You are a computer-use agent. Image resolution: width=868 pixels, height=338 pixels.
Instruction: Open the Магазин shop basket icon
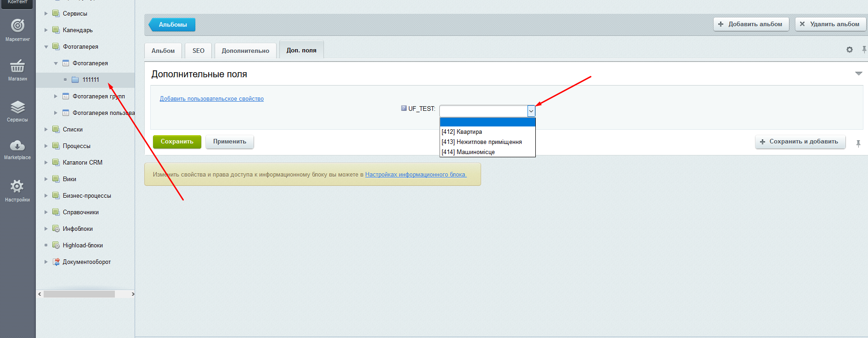click(17, 67)
